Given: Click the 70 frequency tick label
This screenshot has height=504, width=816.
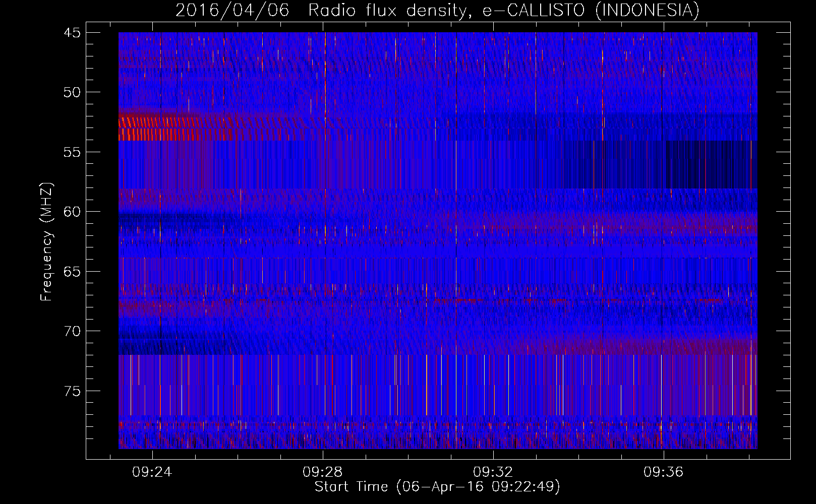Looking at the screenshot, I should (72, 331).
